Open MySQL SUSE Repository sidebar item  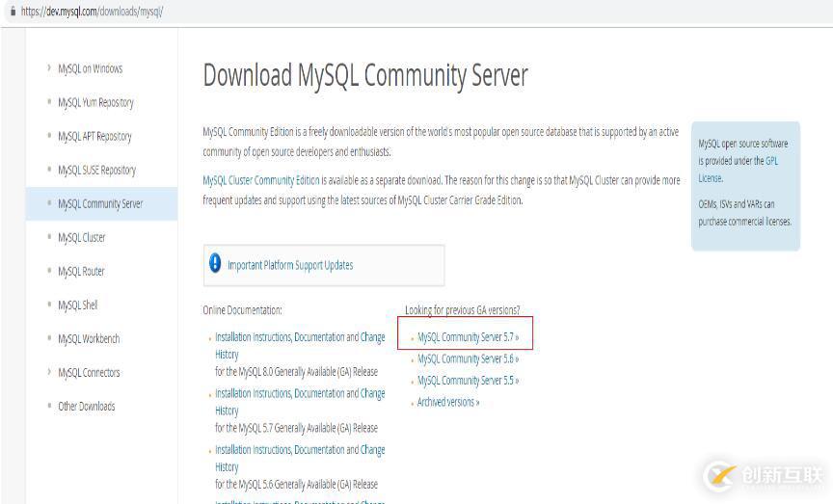click(96, 170)
